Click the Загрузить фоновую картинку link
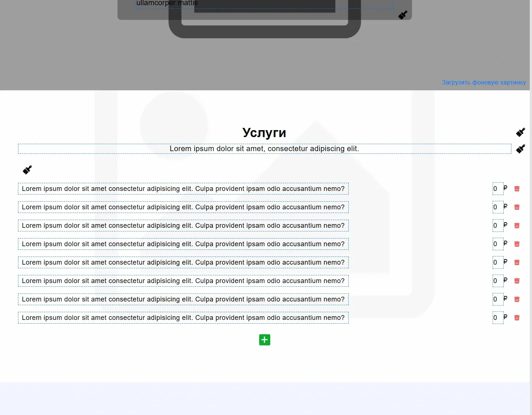 [x=483, y=83]
